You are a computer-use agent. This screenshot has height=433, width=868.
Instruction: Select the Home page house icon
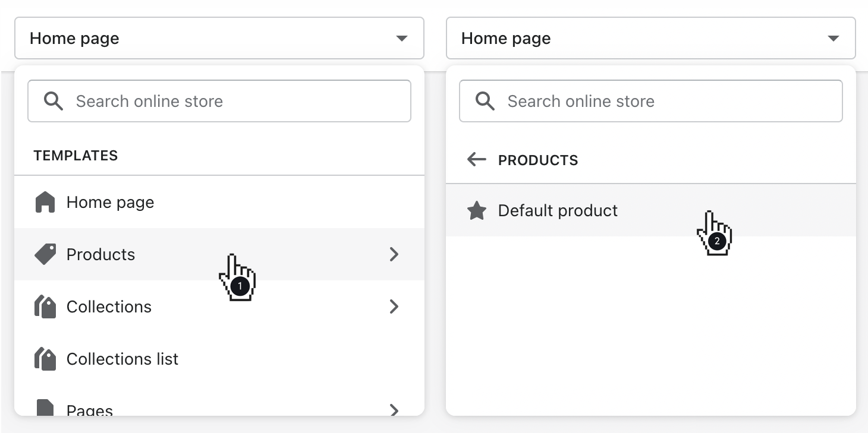click(45, 202)
